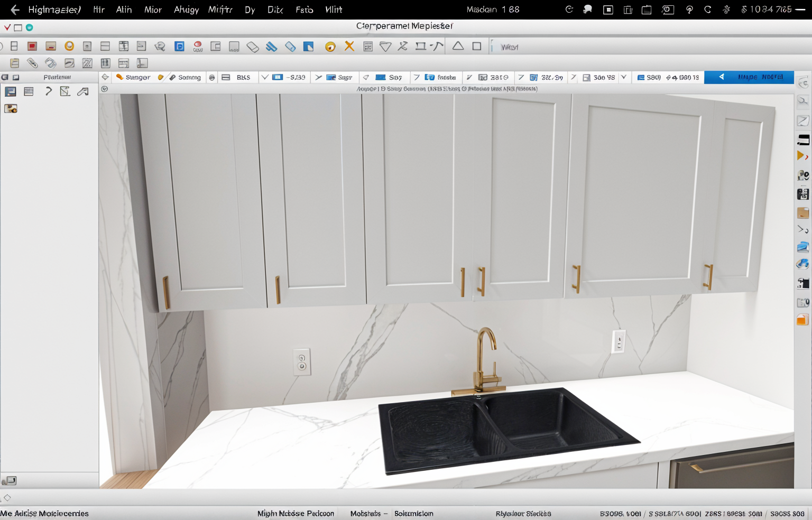Click the back arrow in title bar

(15, 10)
